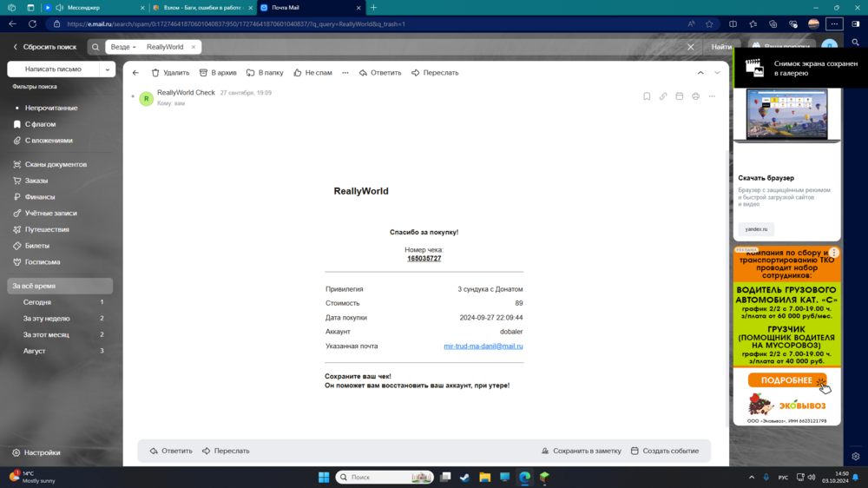The image size is (868, 488).
Task: Expand the compose button dropdown arrow
Action: 108,69
